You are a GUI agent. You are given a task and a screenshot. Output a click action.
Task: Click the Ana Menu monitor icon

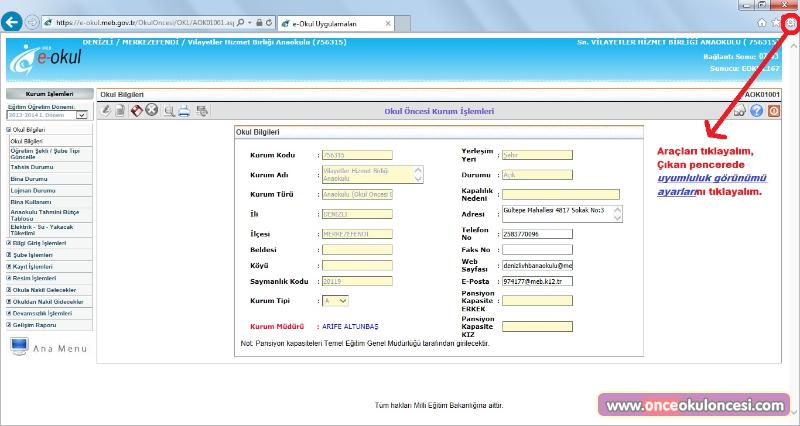click(19, 347)
